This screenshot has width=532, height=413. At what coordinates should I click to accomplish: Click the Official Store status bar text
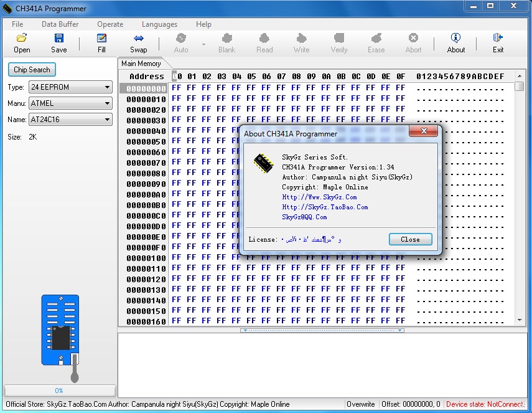(x=147, y=404)
